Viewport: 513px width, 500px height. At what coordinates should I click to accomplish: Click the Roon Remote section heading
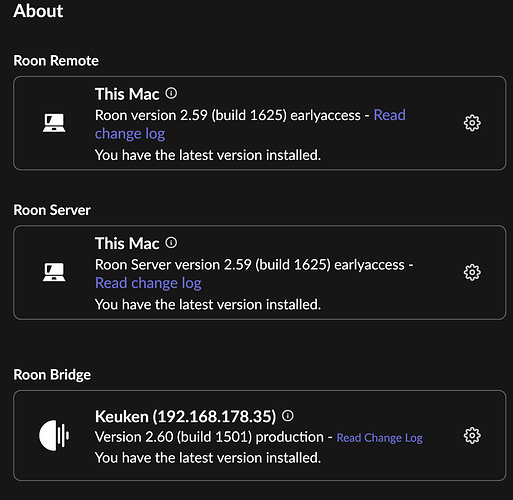(x=56, y=61)
